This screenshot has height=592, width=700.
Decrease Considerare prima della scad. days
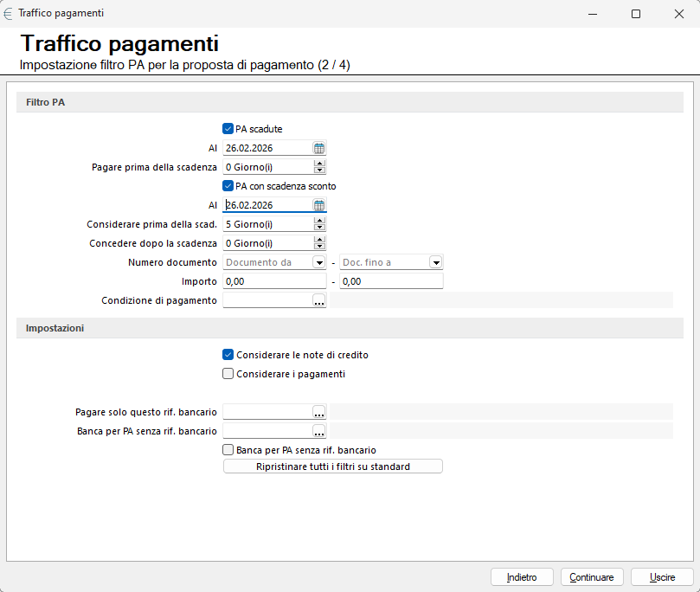(319, 228)
